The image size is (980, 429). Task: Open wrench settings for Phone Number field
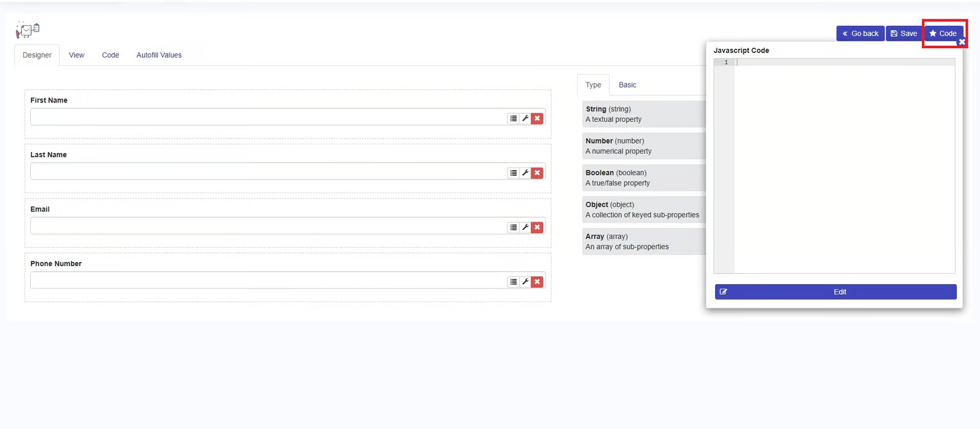(525, 282)
